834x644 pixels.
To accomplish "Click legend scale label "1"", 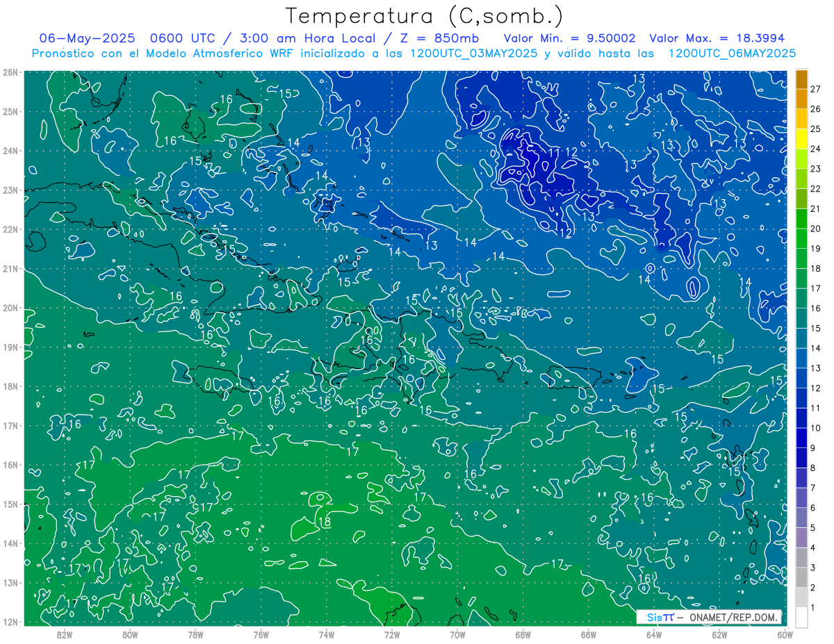I will [x=813, y=608].
